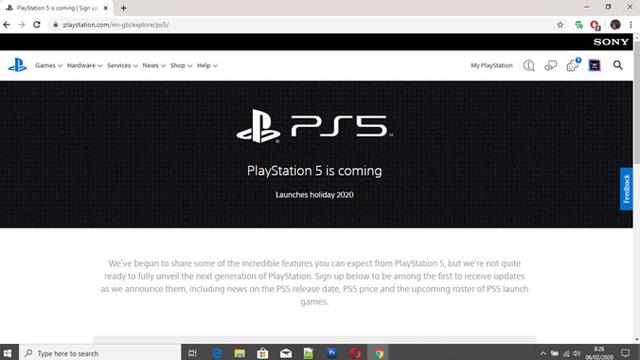This screenshot has width=640, height=360.
Task: Go back using the browser back arrow
Action: coord(7,24)
